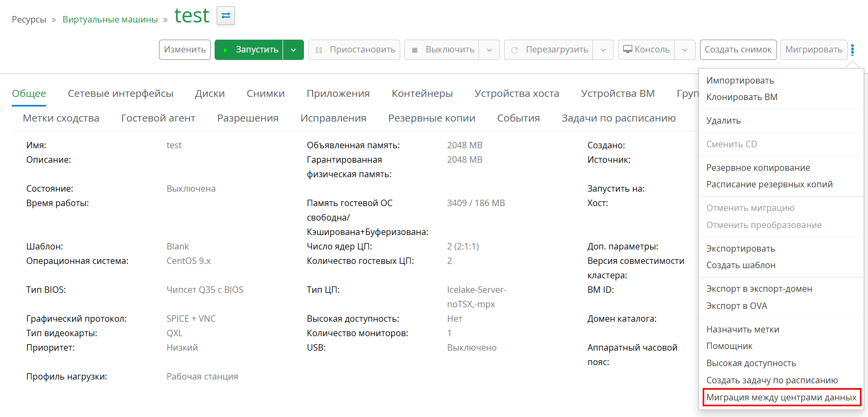The width and height of the screenshot is (868, 417).
Task: Click the Icelake-Server-noTSX,-mpx CPU type value
Action: pyautogui.click(x=476, y=297)
